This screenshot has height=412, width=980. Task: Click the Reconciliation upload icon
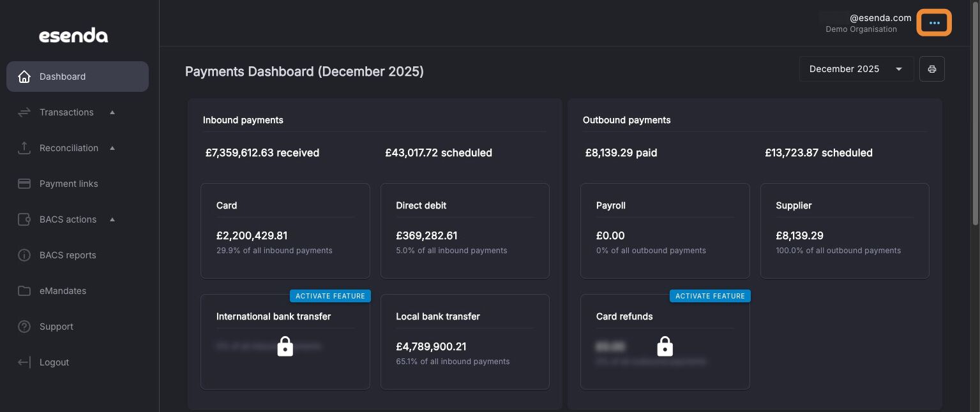pyautogui.click(x=24, y=148)
